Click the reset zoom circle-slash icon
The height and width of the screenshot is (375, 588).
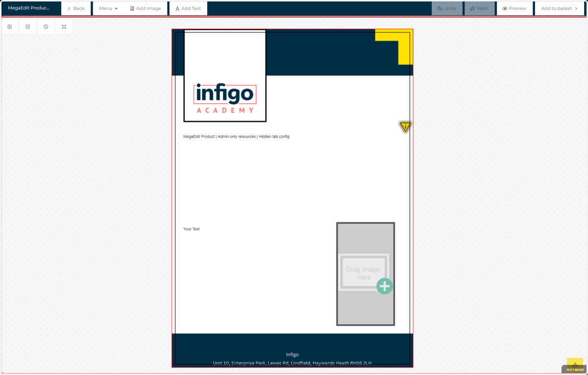pyautogui.click(x=46, y=27)
